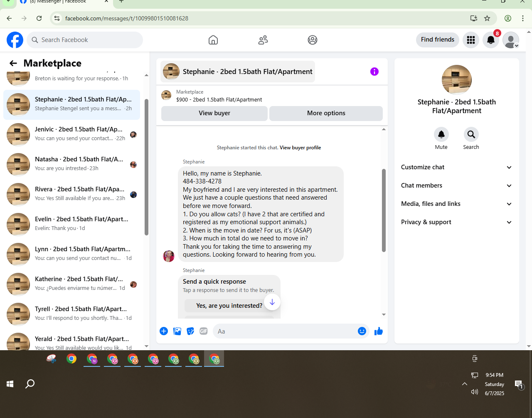This screenshot has width=532, height=418.
Task: Open Chrome three-dot menu
Action: point(523,18)
